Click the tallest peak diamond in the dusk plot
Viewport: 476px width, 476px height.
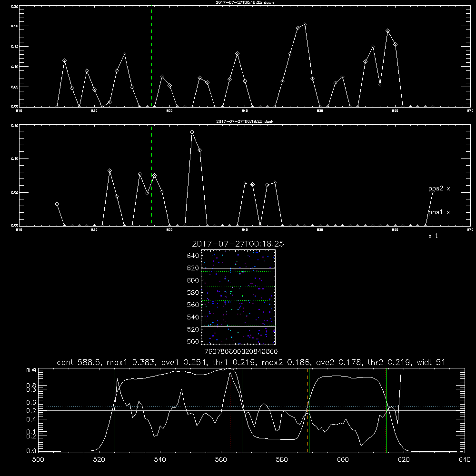click(x=192, y=132)
